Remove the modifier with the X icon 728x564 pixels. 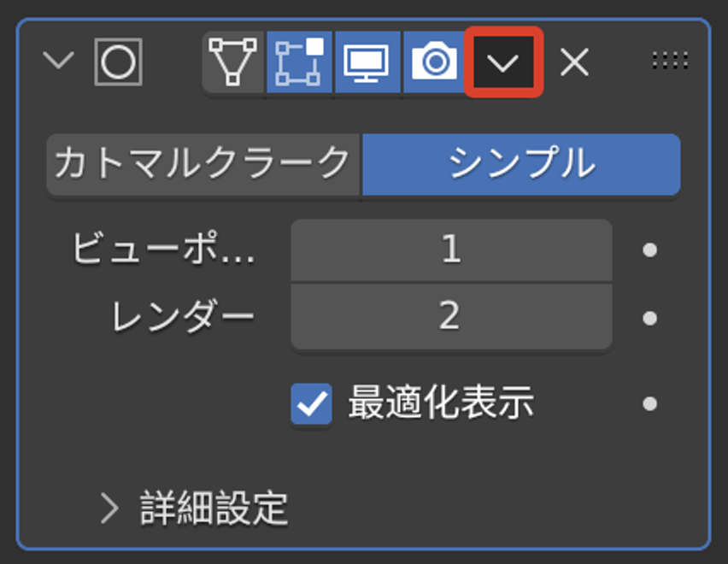[574, 62]
